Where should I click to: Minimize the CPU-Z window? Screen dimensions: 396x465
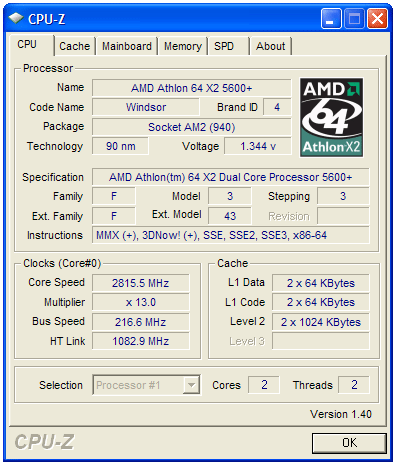[331, 19]
